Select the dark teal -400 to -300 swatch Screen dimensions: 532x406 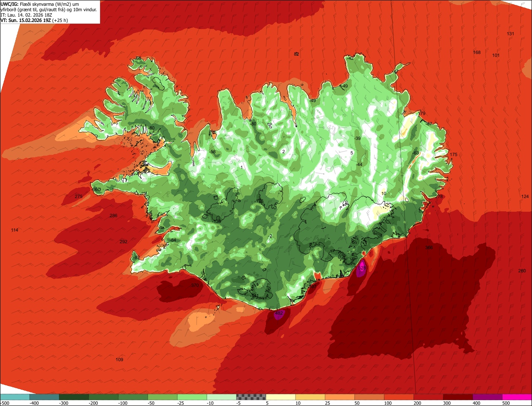44,396
